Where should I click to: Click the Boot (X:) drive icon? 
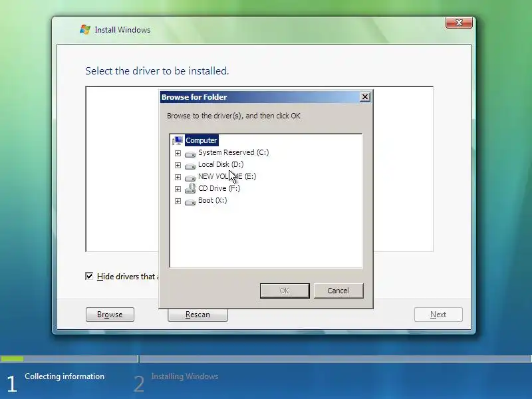(x=190, y=201)
